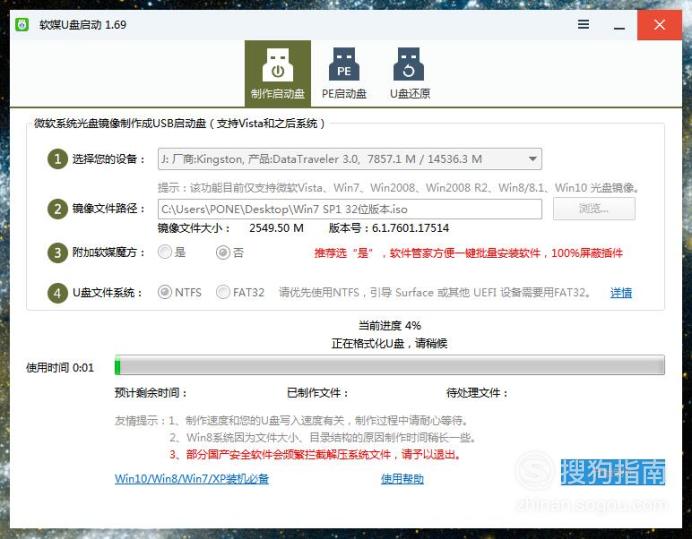The image size is (692, 539).
Task: Open the 详情 details link
Action: (621, 293)
